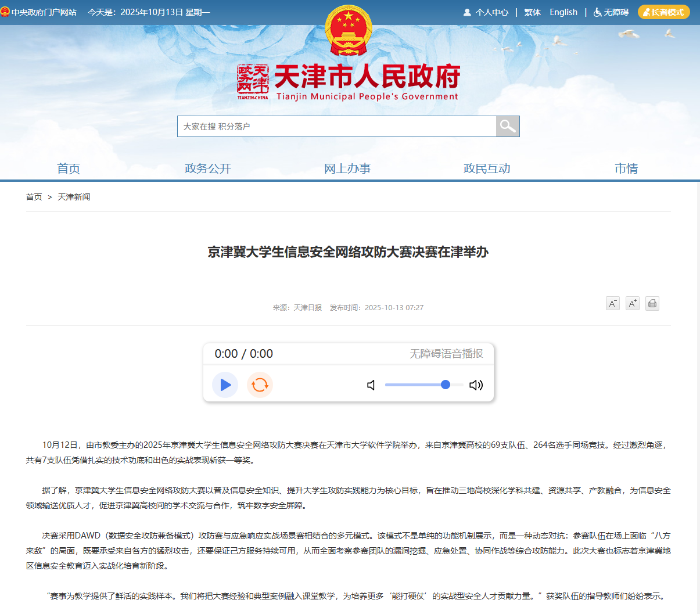Turn on 无障碍 accessibility mode
The height and width of the screenshot is (614, 700).
pos(611,12)
